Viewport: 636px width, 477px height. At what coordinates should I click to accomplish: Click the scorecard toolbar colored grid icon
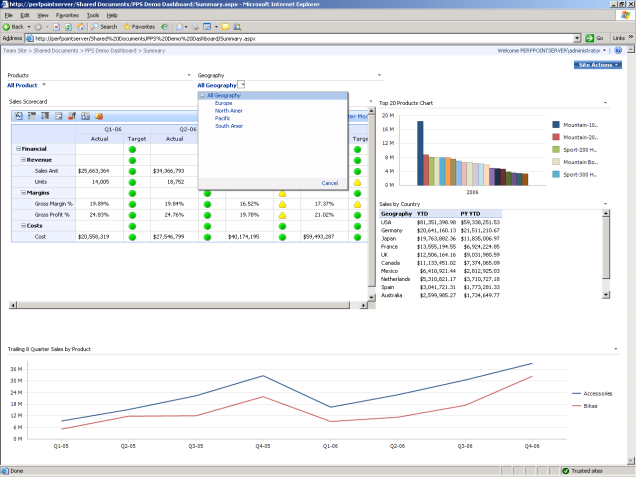point(86,116)
